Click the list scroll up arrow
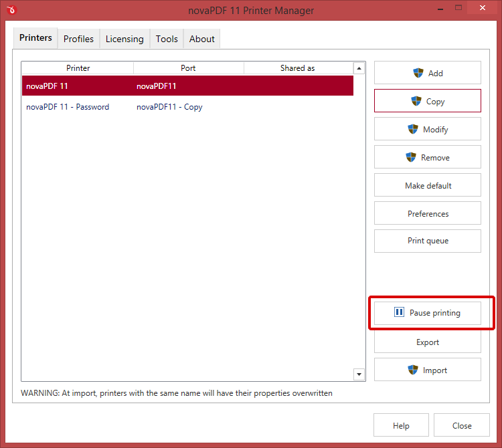 tap(359, 68)
